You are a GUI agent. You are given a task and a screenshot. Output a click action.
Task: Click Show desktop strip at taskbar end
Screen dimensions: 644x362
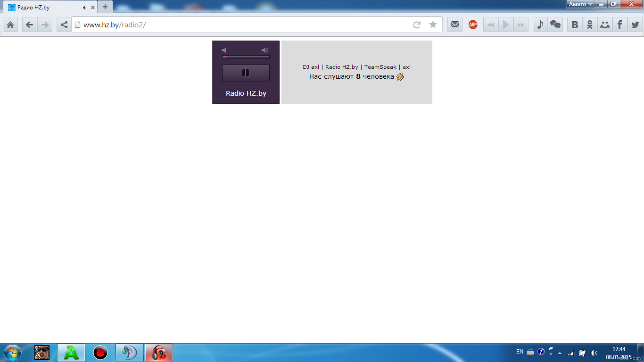[x=640, y=353]
